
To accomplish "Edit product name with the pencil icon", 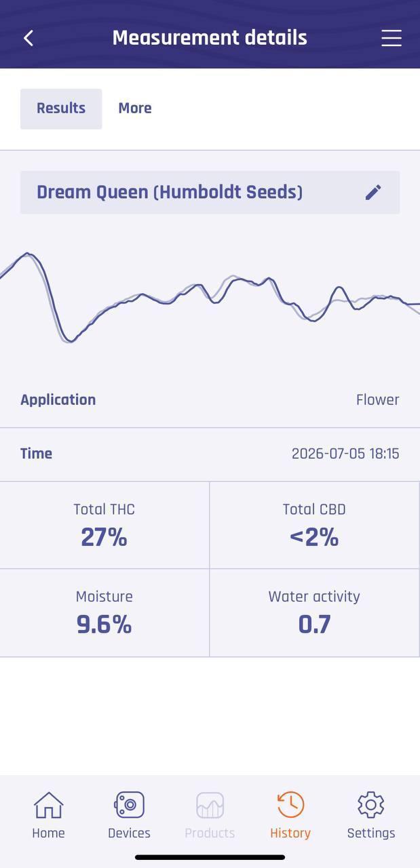I will point(373,193).
